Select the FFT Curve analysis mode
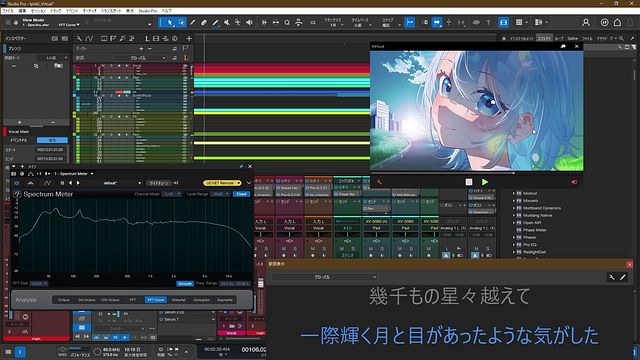The height and width of the screenshot is (360, 640). pyautogui.click(x=156, y=300)
